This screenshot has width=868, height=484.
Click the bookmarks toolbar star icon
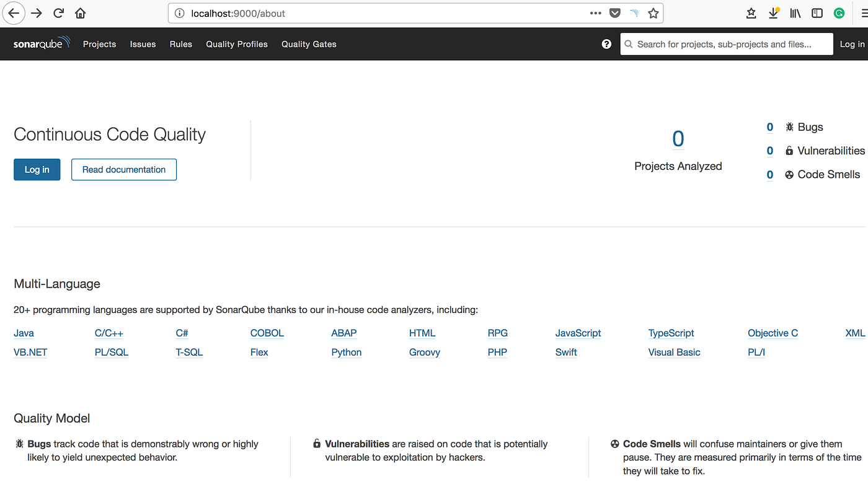tap(751, 13)
